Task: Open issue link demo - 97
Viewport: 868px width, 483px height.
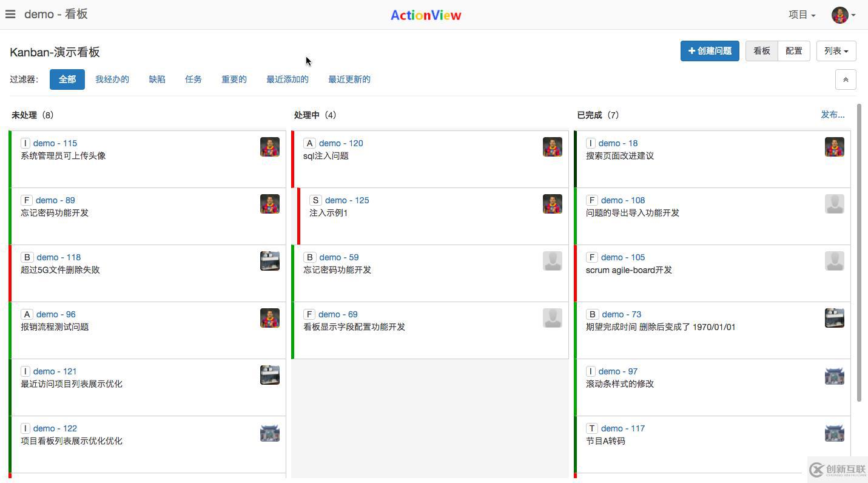Action: 618,371
